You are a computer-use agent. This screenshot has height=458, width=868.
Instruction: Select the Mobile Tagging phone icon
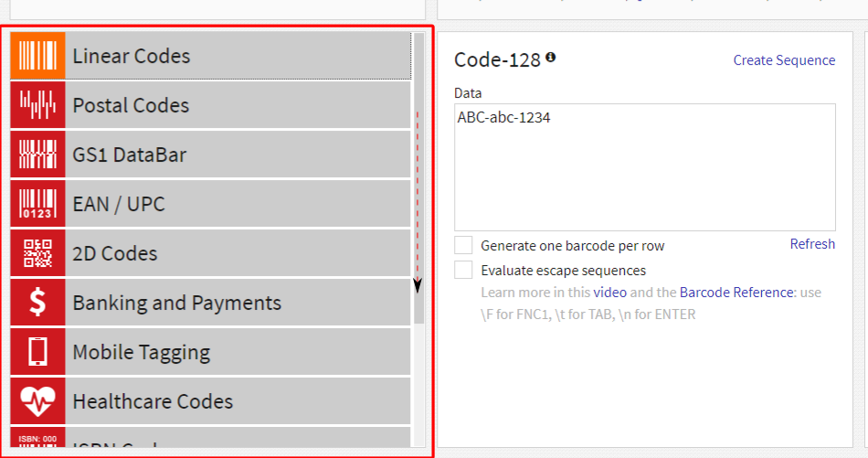point(37,352)
